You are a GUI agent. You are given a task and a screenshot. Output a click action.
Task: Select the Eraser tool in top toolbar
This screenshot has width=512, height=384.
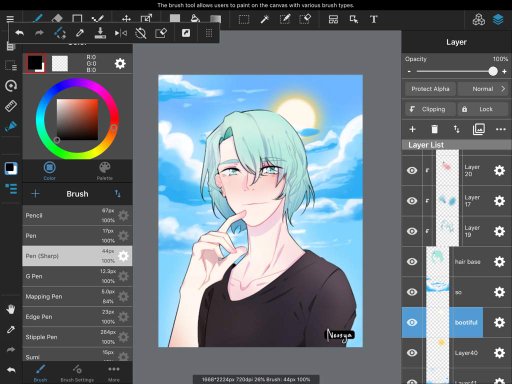click(x=57, y=19)
